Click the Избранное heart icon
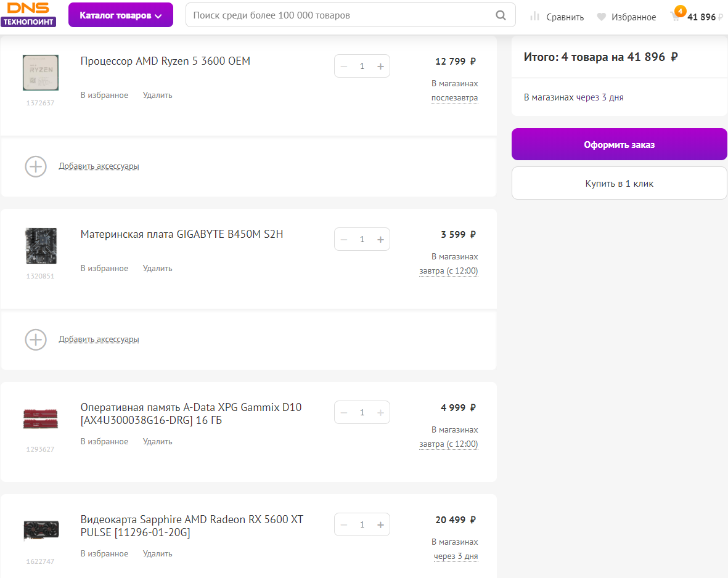Screen dimensions: 728x578 click(602, 17)
